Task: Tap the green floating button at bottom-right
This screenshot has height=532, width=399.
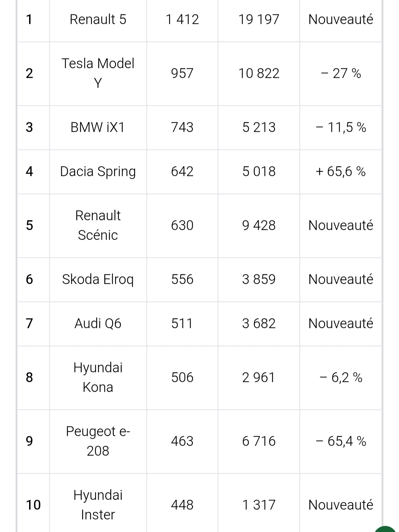Action: coord(386,529)
